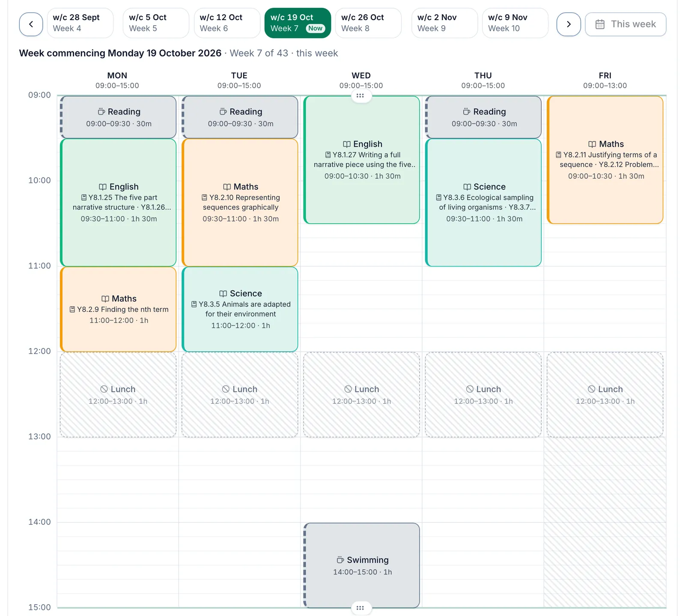Click the FRI column header
The height and width of the screenshot is (616, 685).
605,75
